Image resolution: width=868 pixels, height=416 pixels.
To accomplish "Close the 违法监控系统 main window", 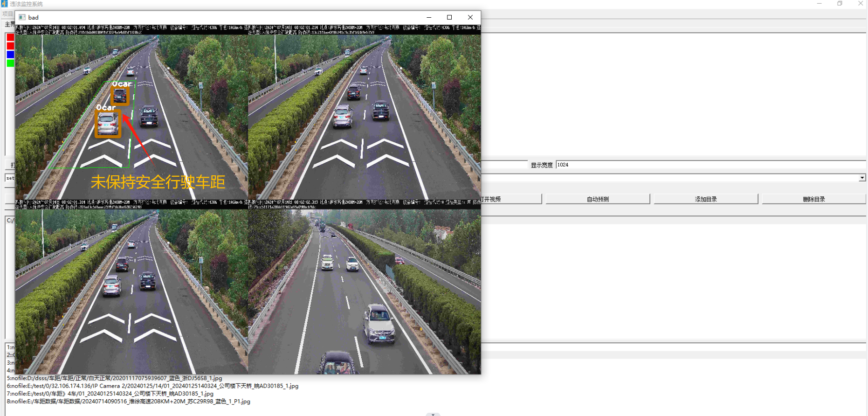I will tap(860, 4).
